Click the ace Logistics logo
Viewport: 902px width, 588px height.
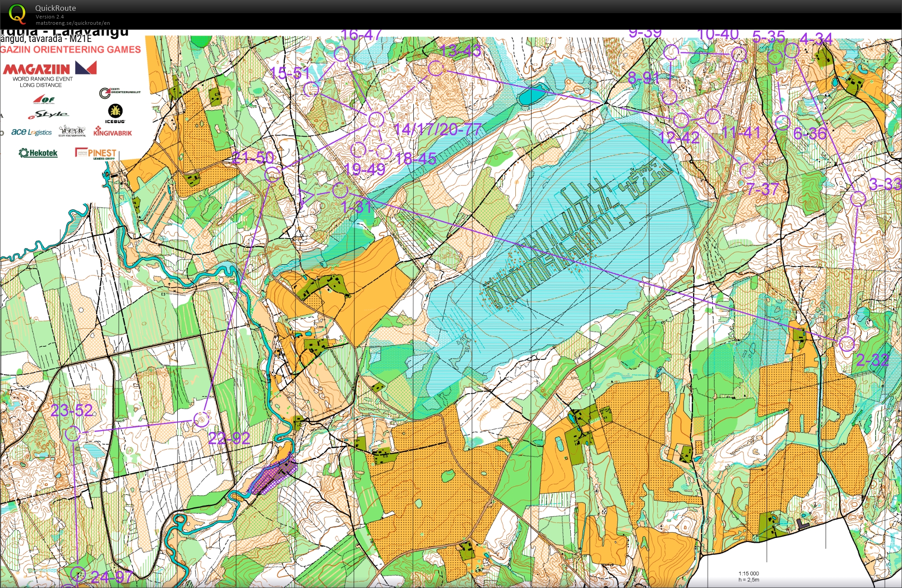32,132
